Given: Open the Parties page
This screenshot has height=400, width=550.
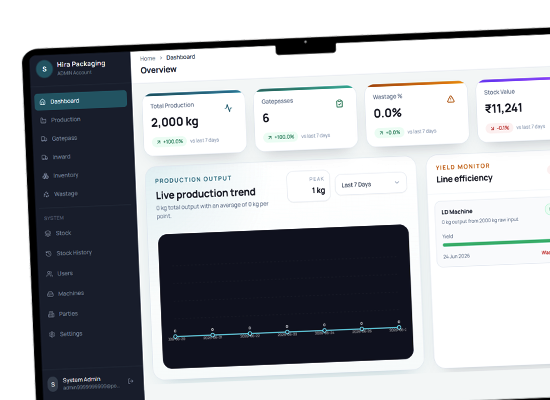Looking at the screenshot, I should pos(89,313).
